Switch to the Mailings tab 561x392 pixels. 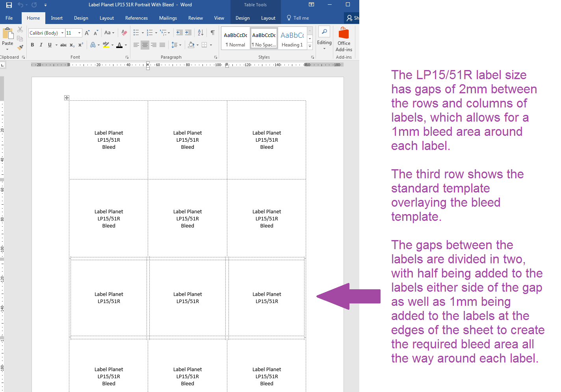(x=168, y=18)
